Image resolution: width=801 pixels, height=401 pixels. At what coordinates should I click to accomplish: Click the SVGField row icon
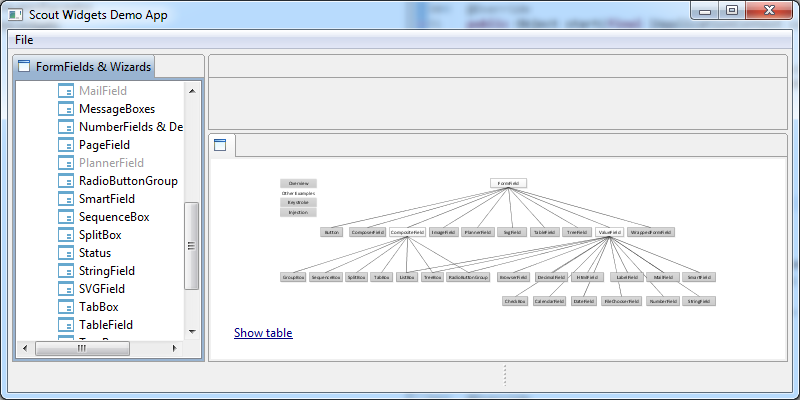click(66, 289)
